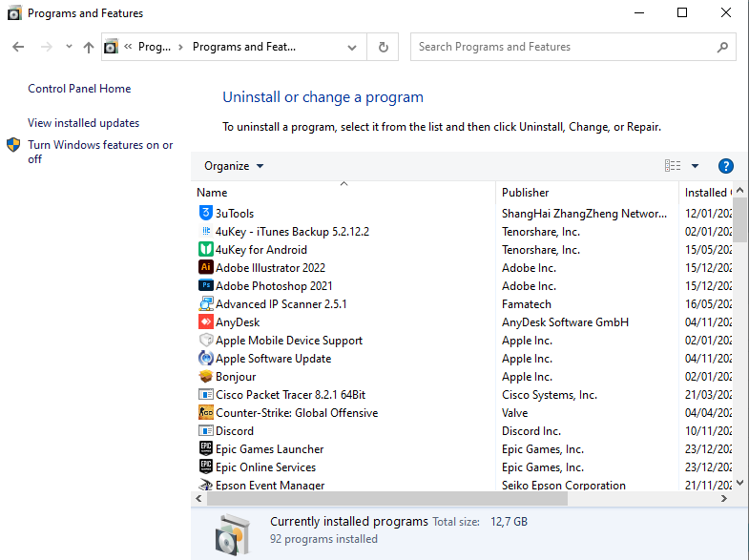Select the 'Apple Software Update' name
This screenshot has width=749, height=560.
coord(273,359)
